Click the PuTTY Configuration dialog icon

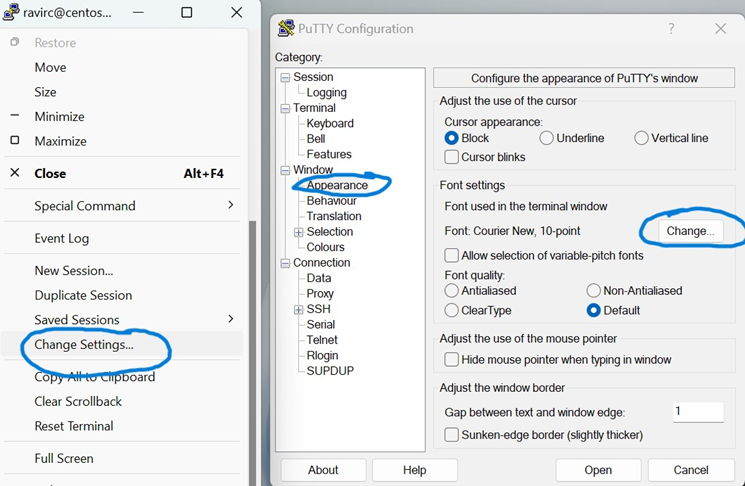coord(286,29)
